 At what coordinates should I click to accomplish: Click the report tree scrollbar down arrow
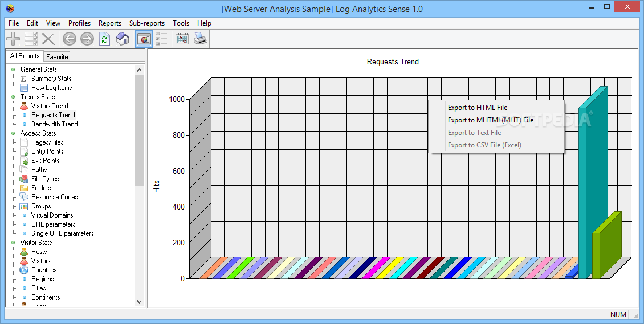139,301
